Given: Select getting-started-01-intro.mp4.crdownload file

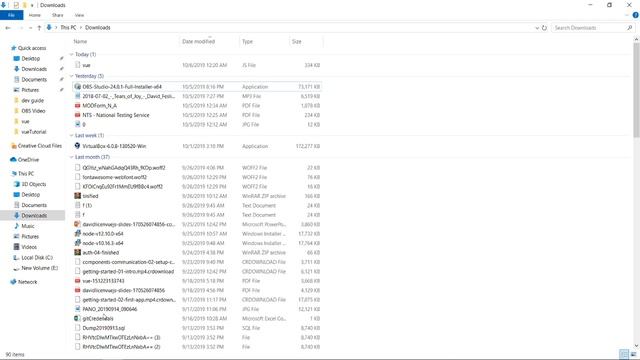Looking at the screenshot, I should pos(128,271).
